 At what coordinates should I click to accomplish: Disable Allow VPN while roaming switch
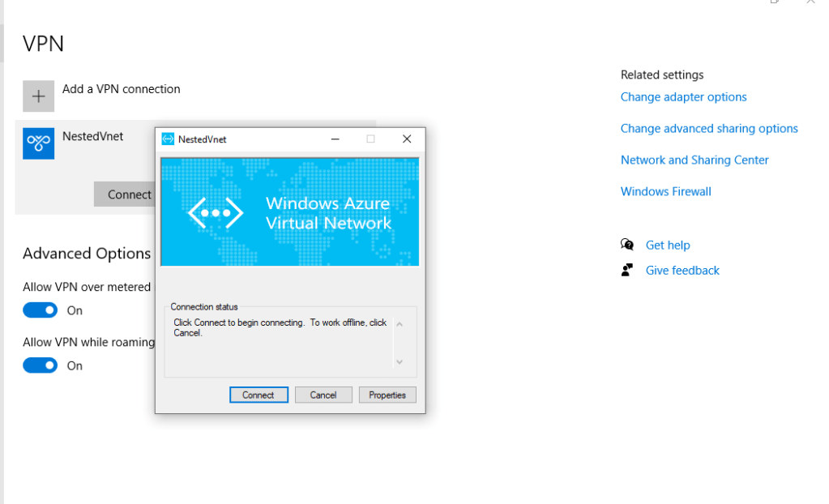[40, 365]
